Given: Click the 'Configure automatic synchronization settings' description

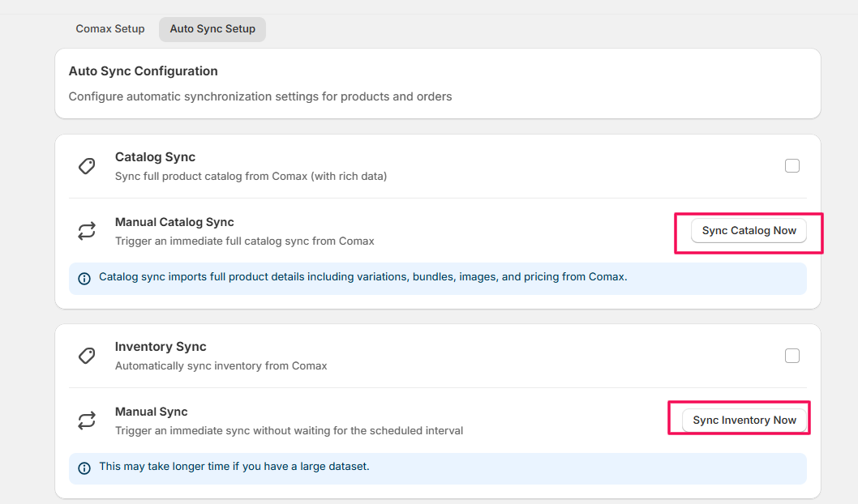Looking at the screenshot, I should [x=260, y=96].
